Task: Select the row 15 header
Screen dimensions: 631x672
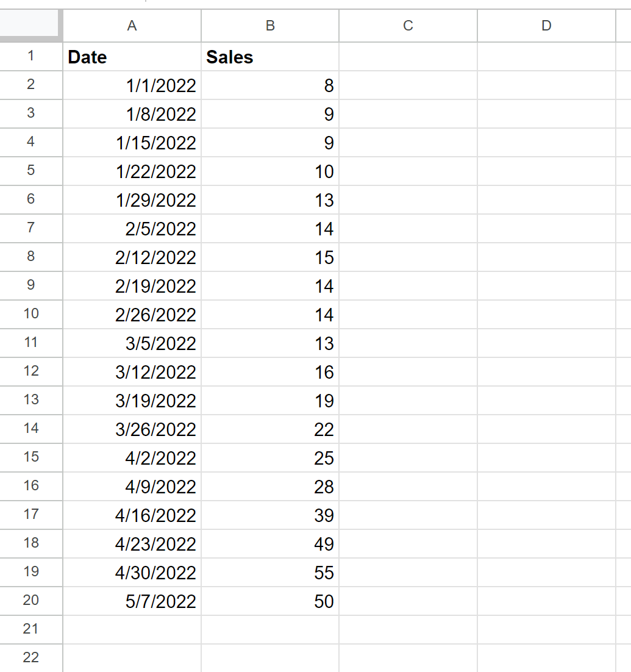Action: 30,457
